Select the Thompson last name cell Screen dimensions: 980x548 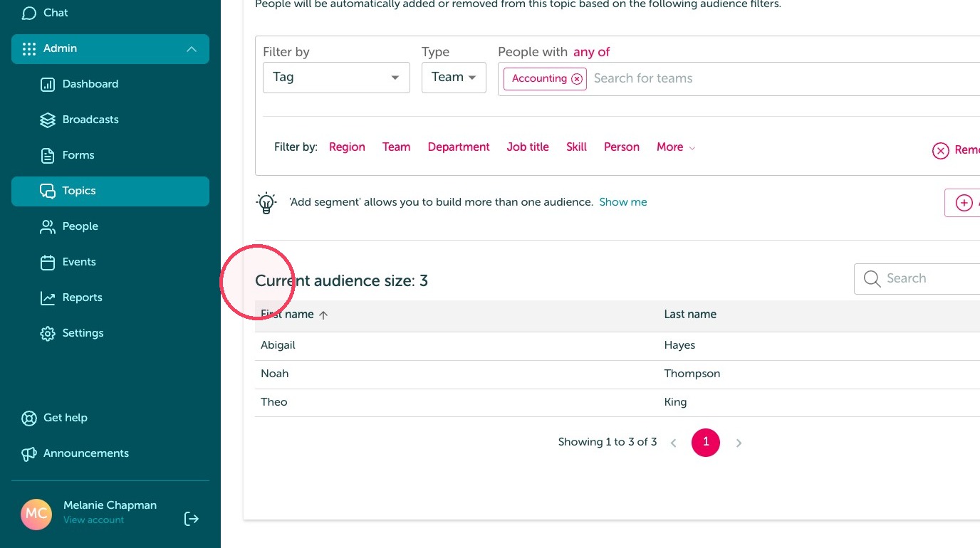coord(692,374)
